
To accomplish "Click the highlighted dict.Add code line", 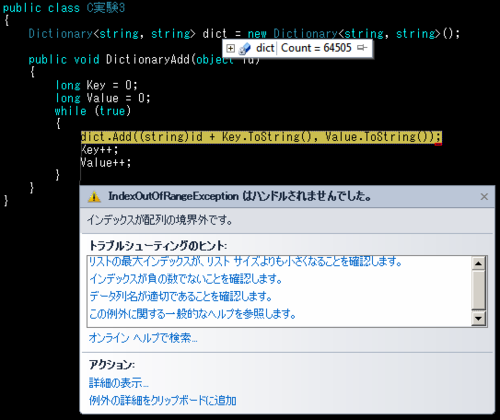I will click(x=261, y=137).
